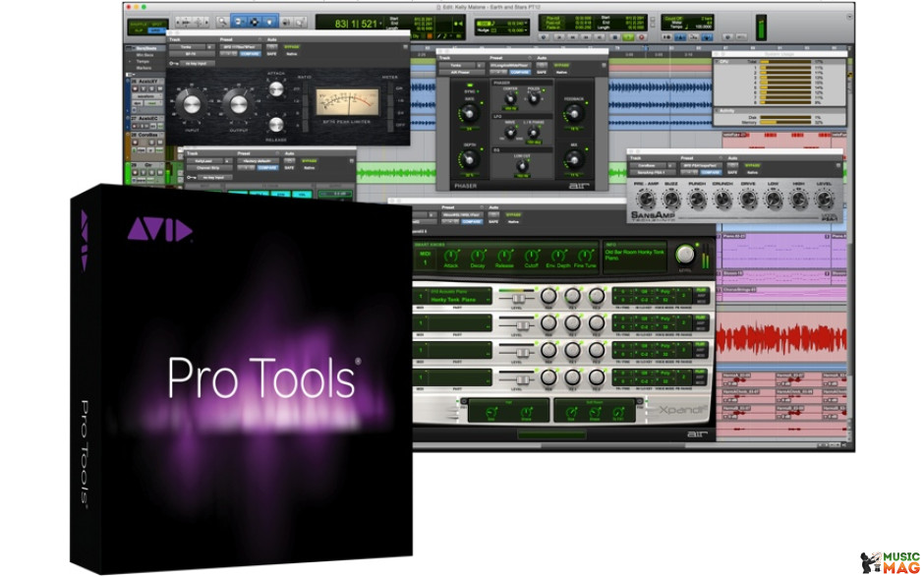
Task: Select the Zoomer magnifier tool
Action: [x=223, y=22]
